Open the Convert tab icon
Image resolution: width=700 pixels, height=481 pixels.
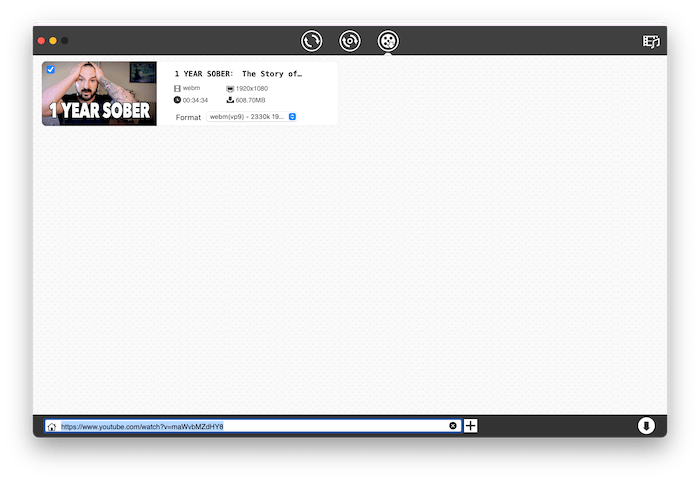(312, 41)
